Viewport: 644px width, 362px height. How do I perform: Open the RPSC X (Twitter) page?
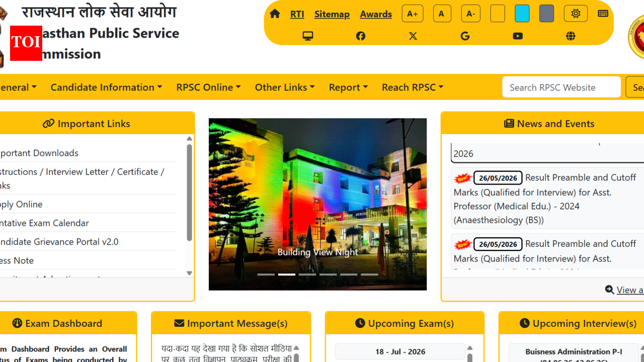413,36
